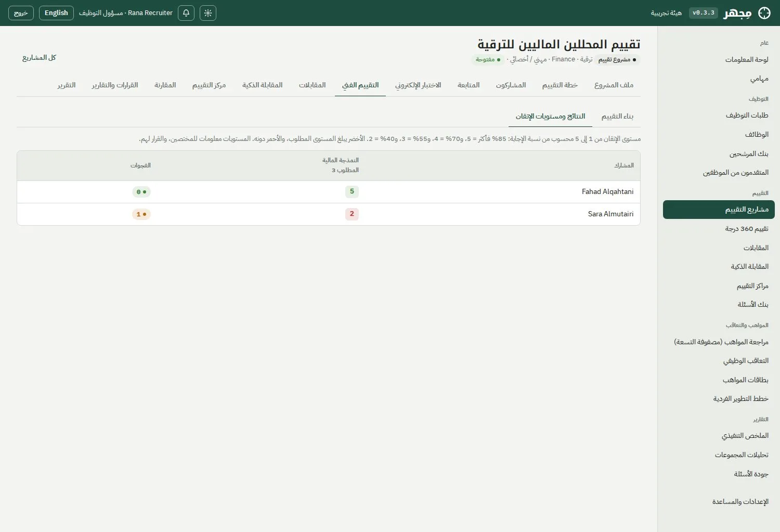Open بنك الأسئلة in sidebar
This screenshot has width=780, height=532.
[719, 305]
